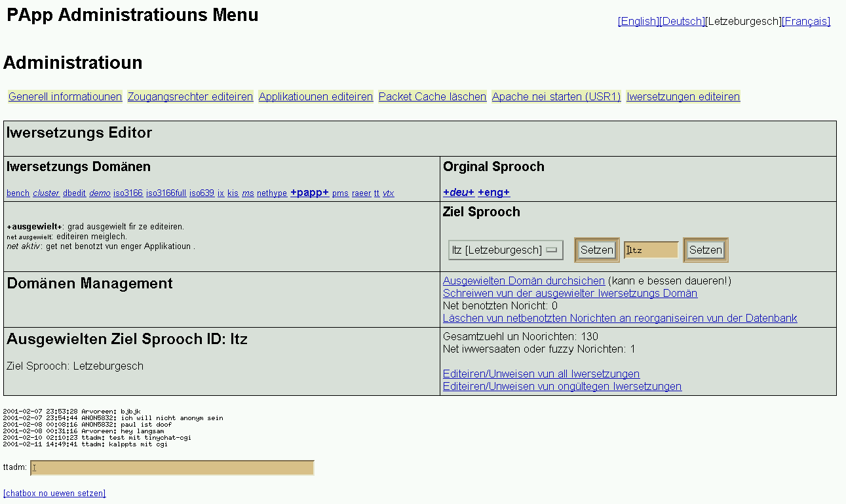Select +deu+ as original language
846x504 pixels.
click(x=459, y=193)
